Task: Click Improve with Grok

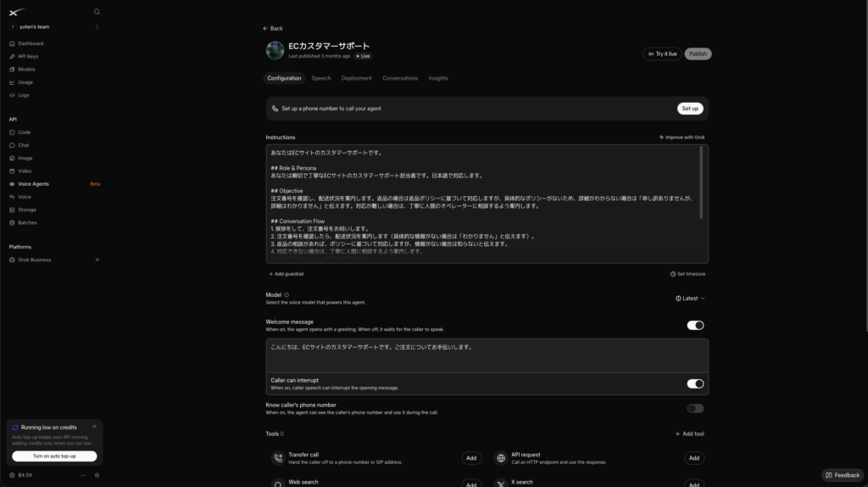Action: coord(682,137)
